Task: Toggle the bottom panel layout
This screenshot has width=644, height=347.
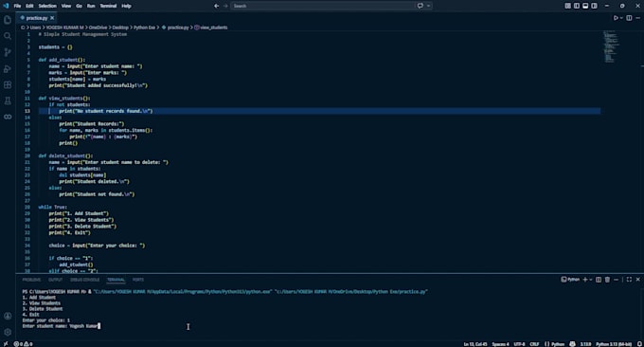Action: pos(585,6)
